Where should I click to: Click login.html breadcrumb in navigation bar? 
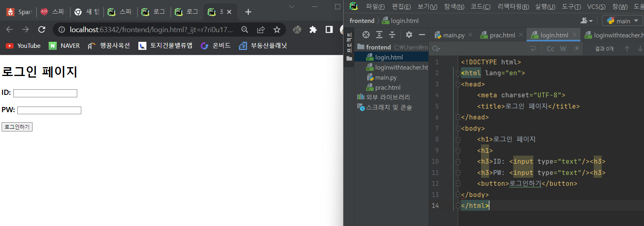pyautogui.click(x=400, y=21)
